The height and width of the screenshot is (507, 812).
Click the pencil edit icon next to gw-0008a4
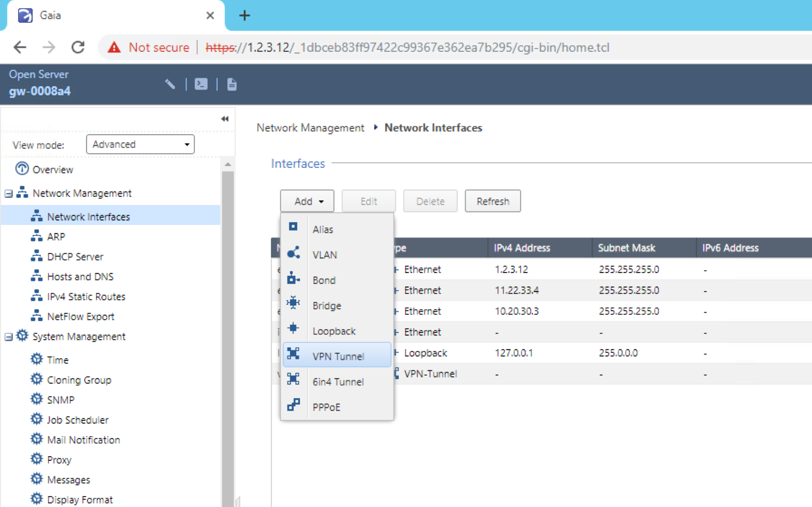click(170, 84)
